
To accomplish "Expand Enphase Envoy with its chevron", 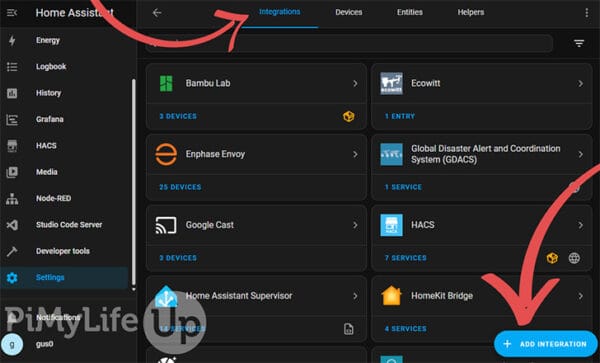I will pyautogui.click(x=355, y=154).
